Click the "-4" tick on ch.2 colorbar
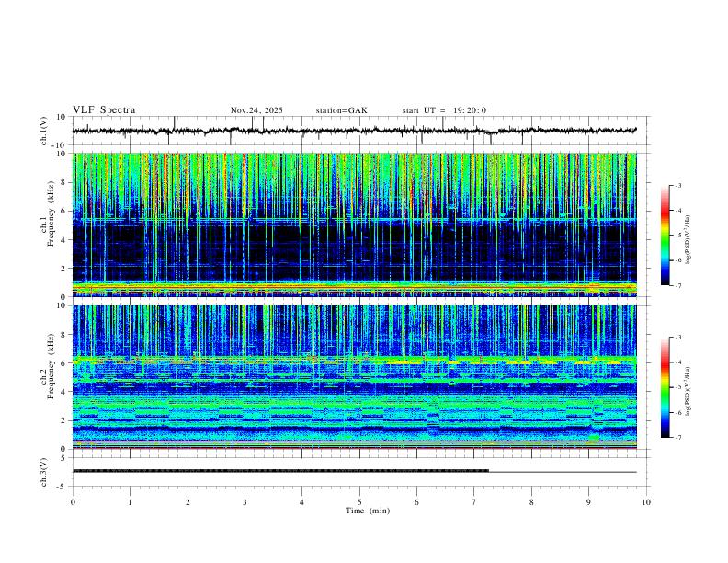The height and width of the screenshot is (563, 728). click(677, 362)
